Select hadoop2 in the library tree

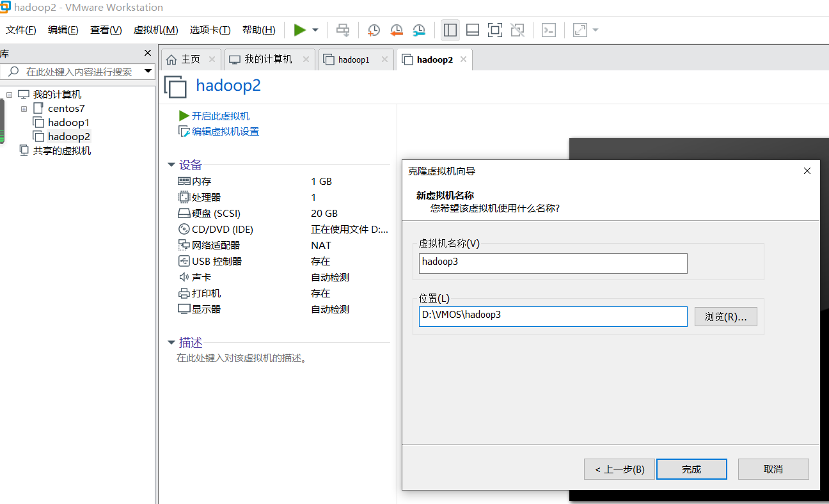pyautogui.click(x=69, y=137)
